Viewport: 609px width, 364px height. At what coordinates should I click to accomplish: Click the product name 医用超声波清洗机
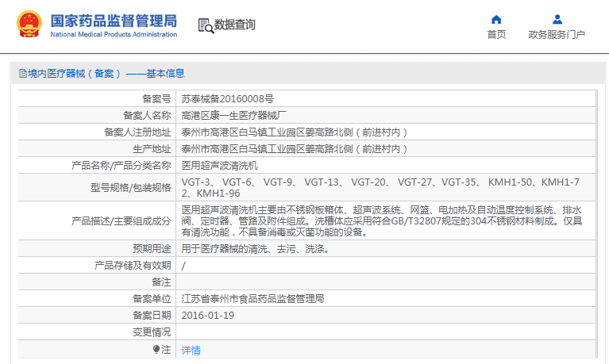(x=220, y=166)
